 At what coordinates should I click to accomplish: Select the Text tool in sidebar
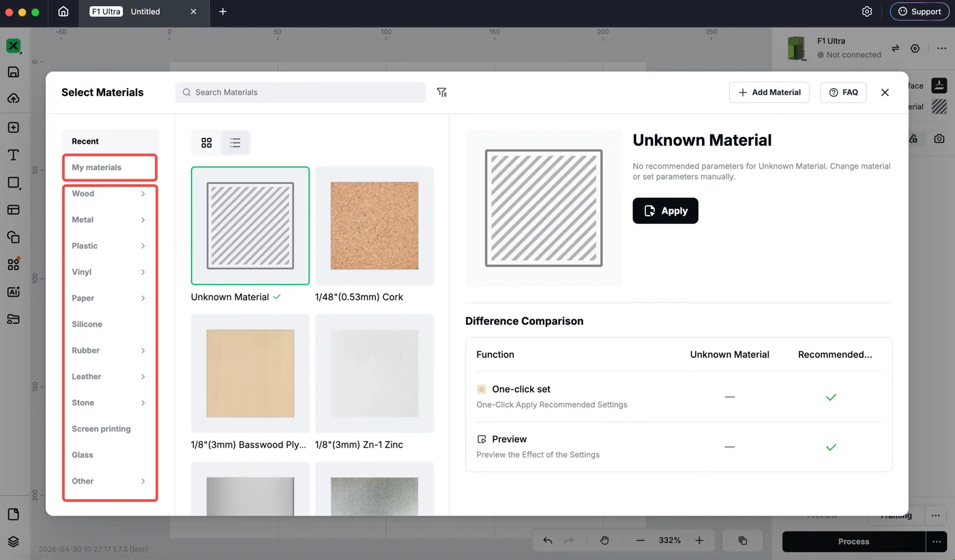(13, 155)
